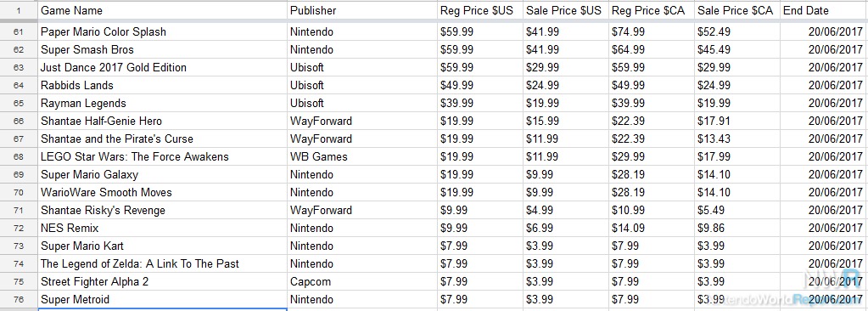This screenshot has height=311, width=868.
Task: Select row number 76 header
Action: [x=19, y=299]
